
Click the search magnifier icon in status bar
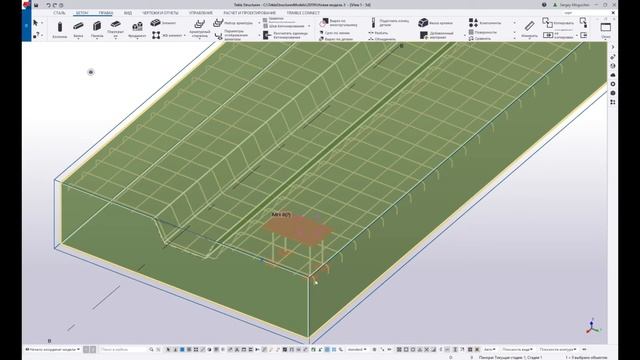(x=151, y=349)
